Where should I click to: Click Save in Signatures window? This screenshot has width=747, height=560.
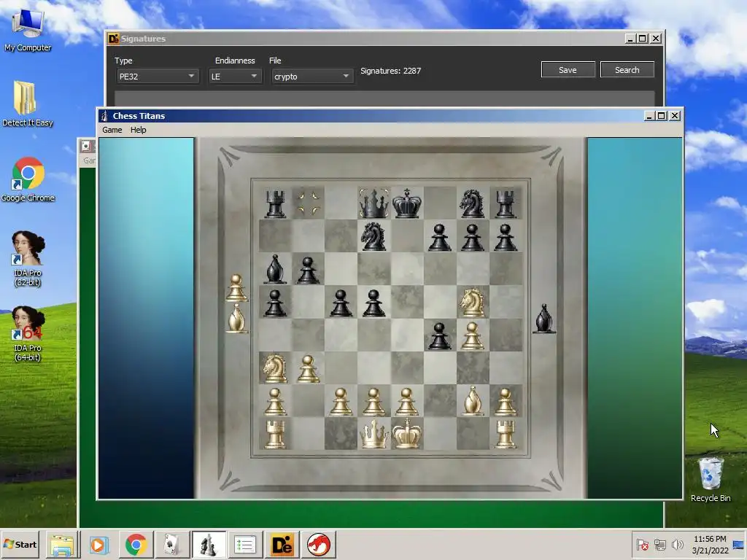click(568, 70)
